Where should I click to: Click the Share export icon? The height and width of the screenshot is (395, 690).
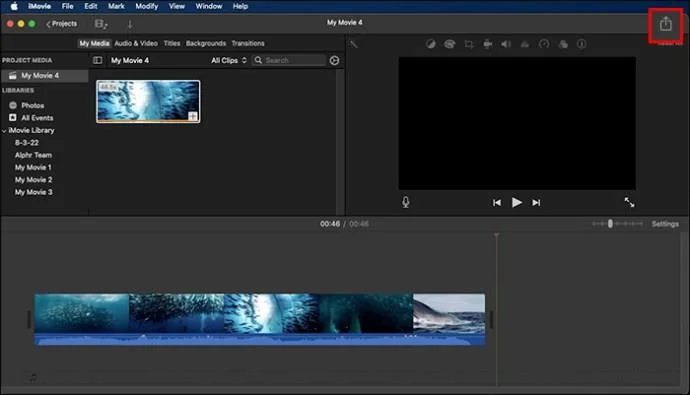coord(665,24)
